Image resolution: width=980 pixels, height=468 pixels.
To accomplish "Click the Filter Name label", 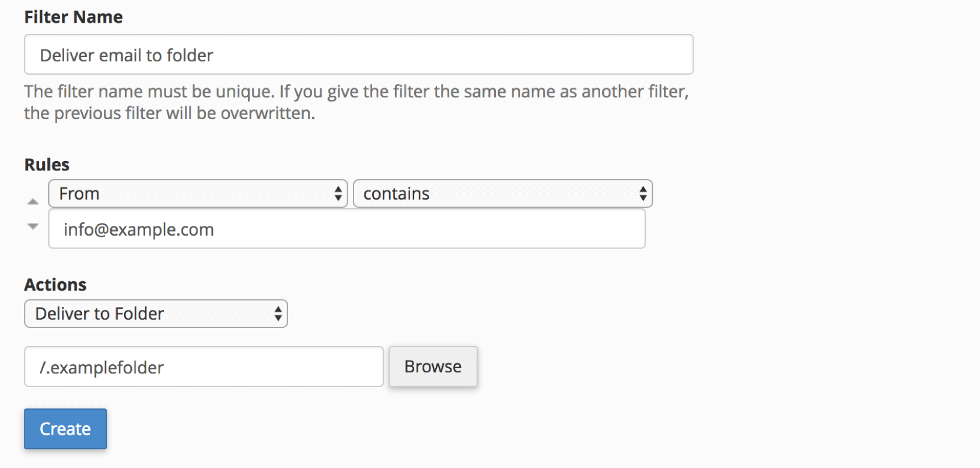I will (73, 17).
